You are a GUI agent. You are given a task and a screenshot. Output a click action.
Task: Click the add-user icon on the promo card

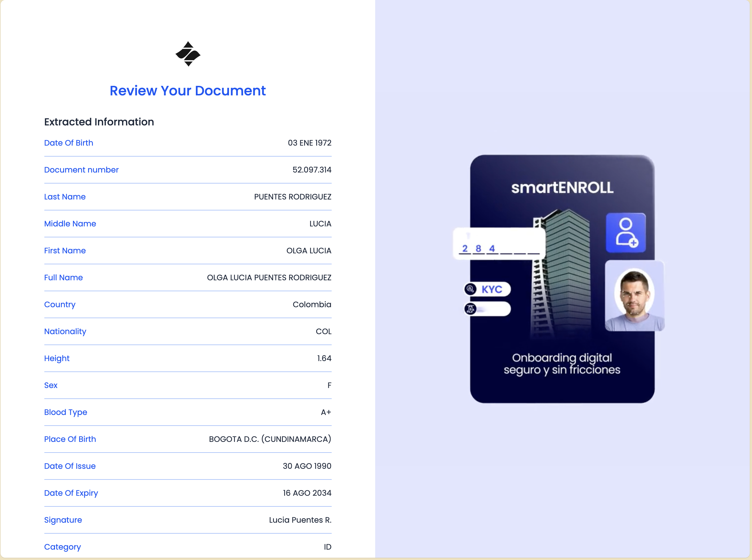point(625,233)
